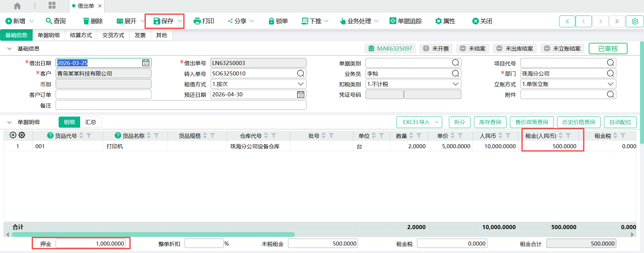Image resolution: width=644 pixels, height=253 pixels.
Task: Open grid column settings gear icon
Action: [x=22, y=135]
